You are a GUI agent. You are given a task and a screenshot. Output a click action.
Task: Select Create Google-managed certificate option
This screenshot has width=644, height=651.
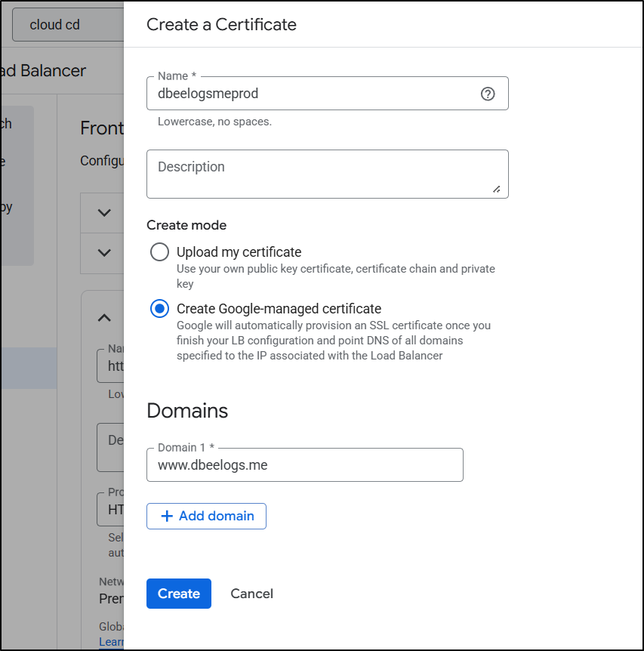click(x=159, y=309)
